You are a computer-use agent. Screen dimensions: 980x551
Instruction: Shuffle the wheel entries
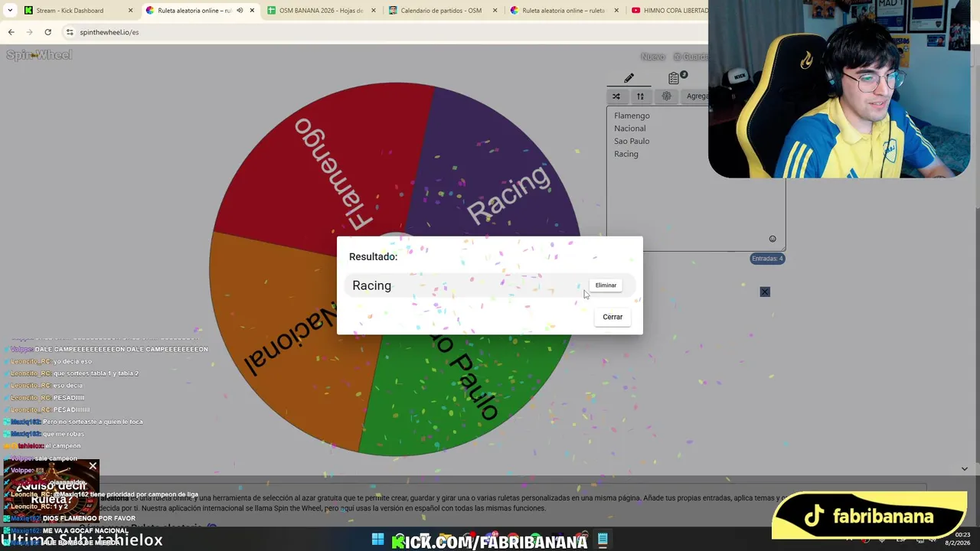tap(616, 96)
